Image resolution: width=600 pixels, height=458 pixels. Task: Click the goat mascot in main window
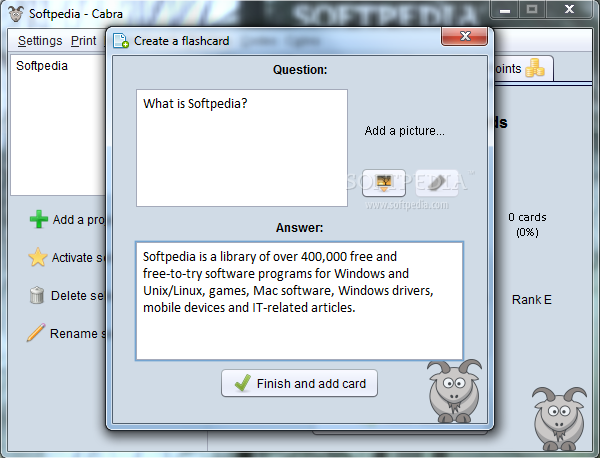coord(559,419)
